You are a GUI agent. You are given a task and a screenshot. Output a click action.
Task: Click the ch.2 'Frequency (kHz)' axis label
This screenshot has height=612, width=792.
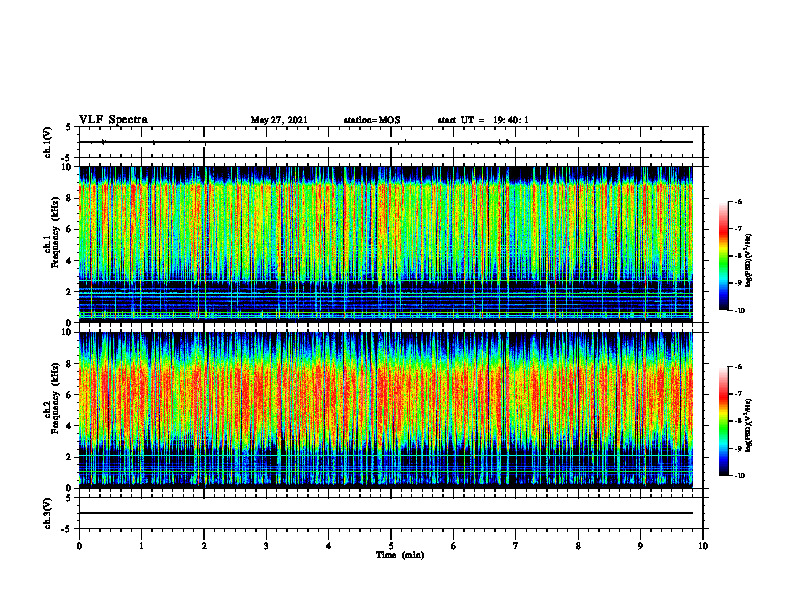click(x=55, y=398)
